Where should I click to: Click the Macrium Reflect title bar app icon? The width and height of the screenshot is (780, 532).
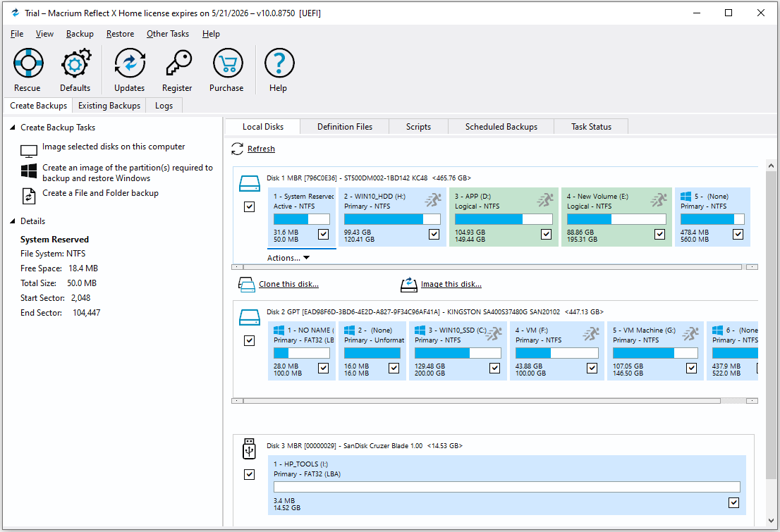click(x=16, y=13)
